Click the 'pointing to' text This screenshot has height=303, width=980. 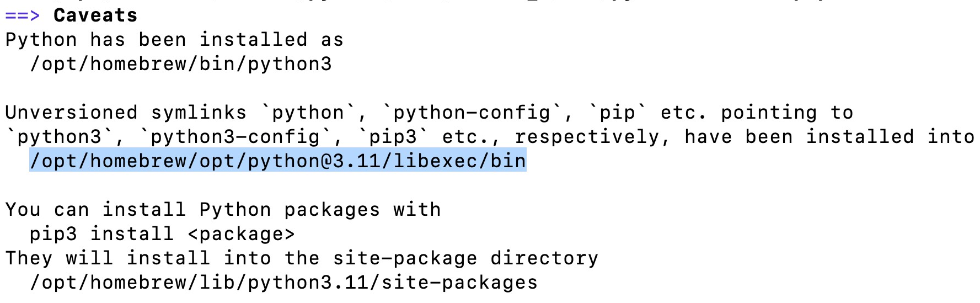click(x=787, y=113)
